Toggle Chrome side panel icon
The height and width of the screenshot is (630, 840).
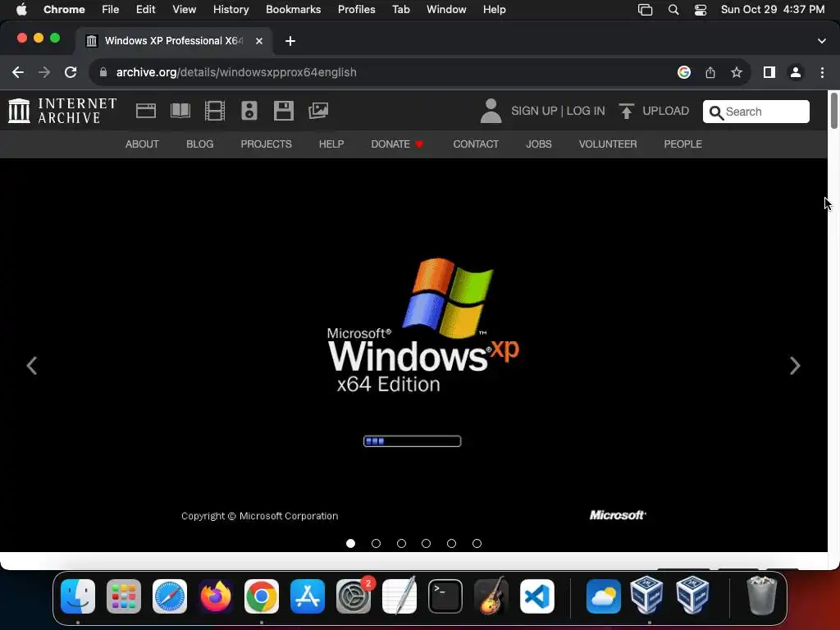click(x=769, y=72)
